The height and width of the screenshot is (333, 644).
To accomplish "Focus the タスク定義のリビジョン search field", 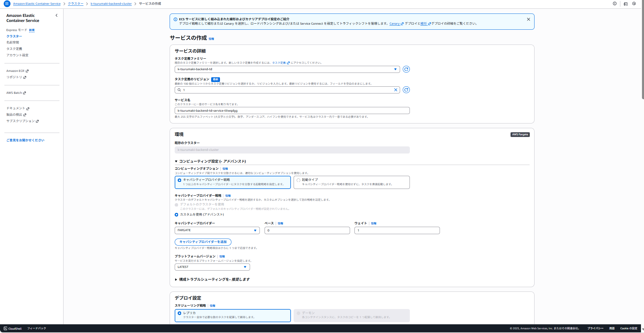I will (287, 90).
